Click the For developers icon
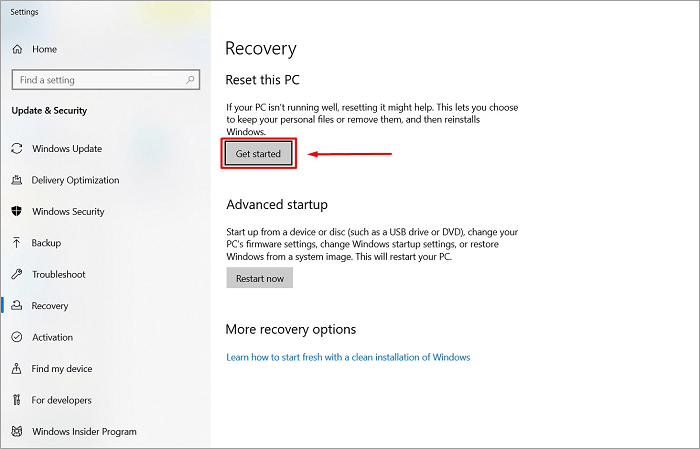The height and width of the screenshot is (449, 700). click(17, 400)
